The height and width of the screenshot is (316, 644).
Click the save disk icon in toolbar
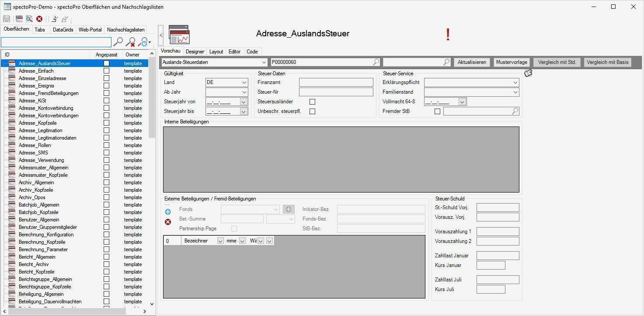tap(7, 19)
